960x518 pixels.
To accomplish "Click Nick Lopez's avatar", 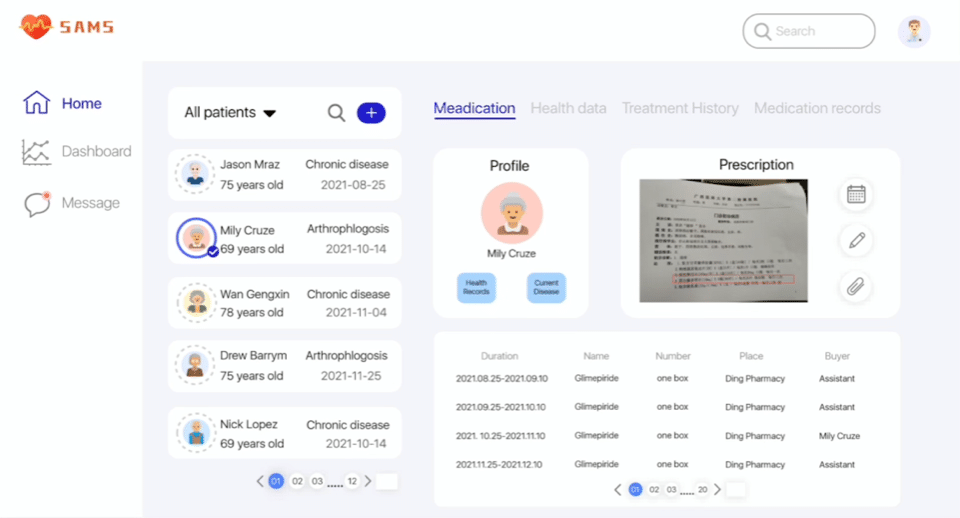I will 196,432.
